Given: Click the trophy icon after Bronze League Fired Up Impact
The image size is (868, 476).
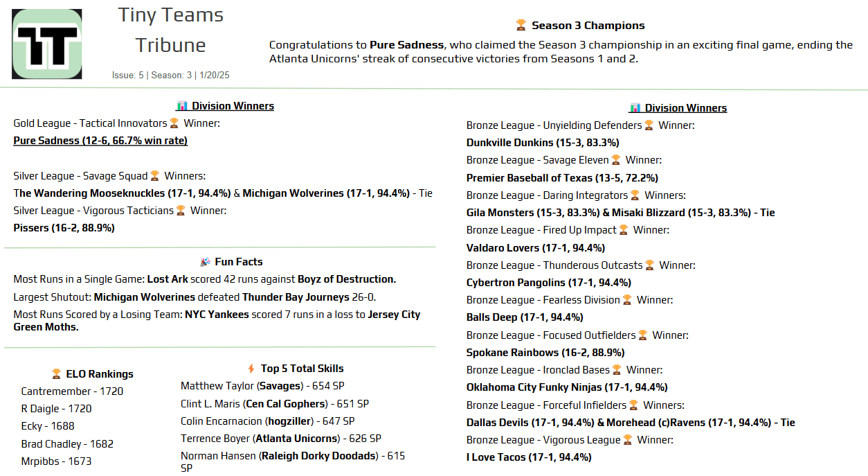Looking at the screenshot, I should pyautogui.click(x=624, y=230).
